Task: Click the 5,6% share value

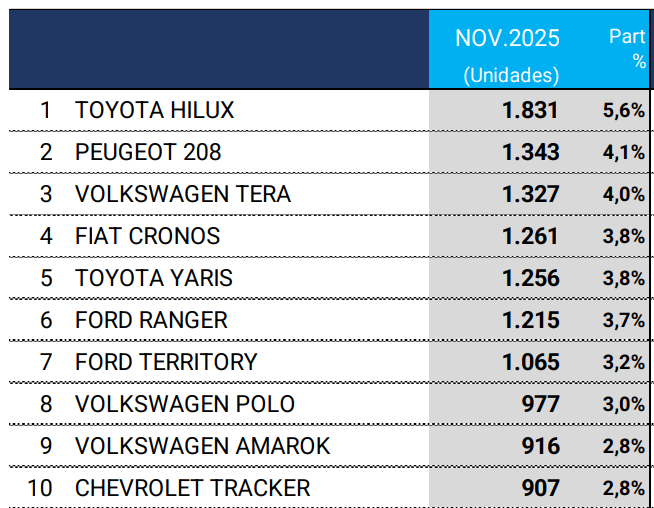Action: 624,111
